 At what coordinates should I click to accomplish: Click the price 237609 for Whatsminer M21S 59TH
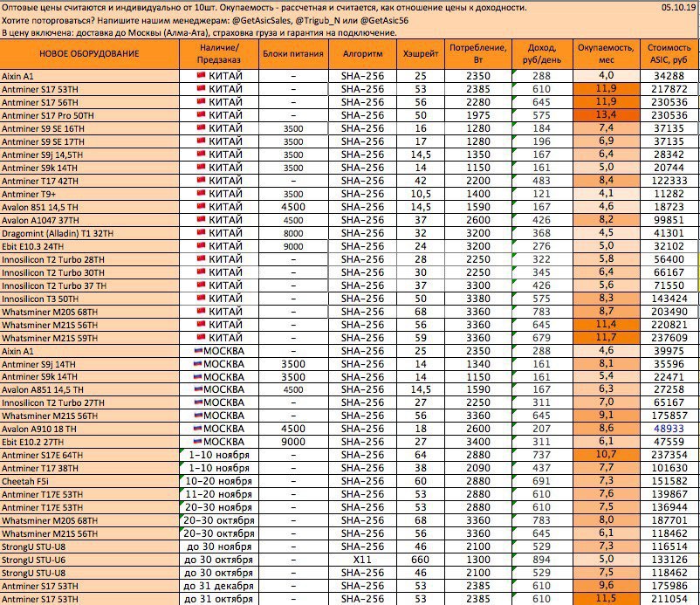(x=669, y=338)
